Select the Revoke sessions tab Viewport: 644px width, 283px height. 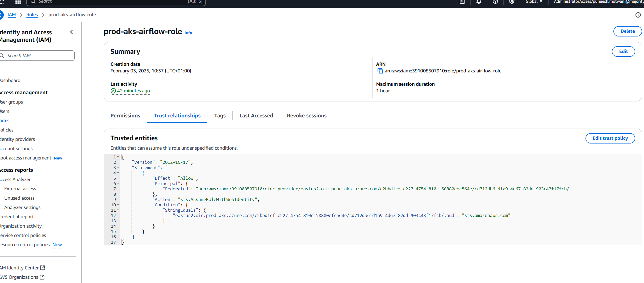tap(307, 116)
